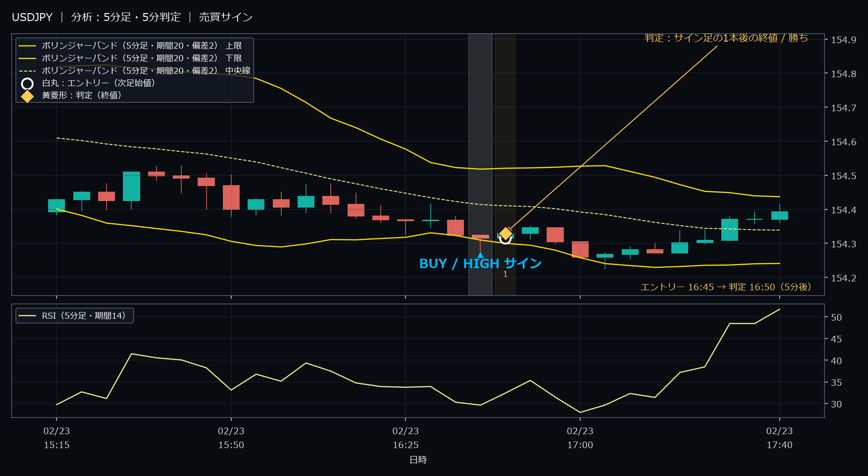
Task: Click legend entry ボリンジャーバンド 中央線
Action: pyautogui.click(x=135, y=71)
